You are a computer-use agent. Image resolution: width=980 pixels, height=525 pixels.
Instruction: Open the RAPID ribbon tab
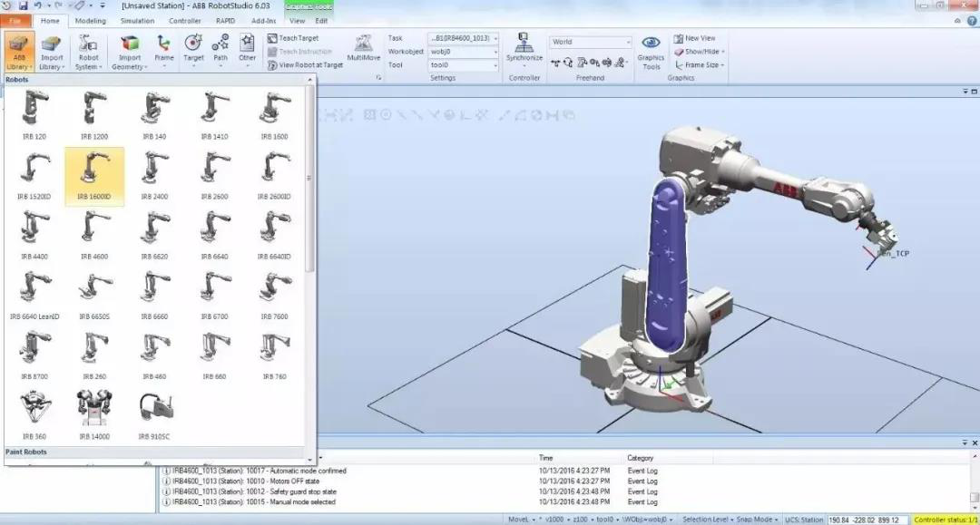coord(225,20)
